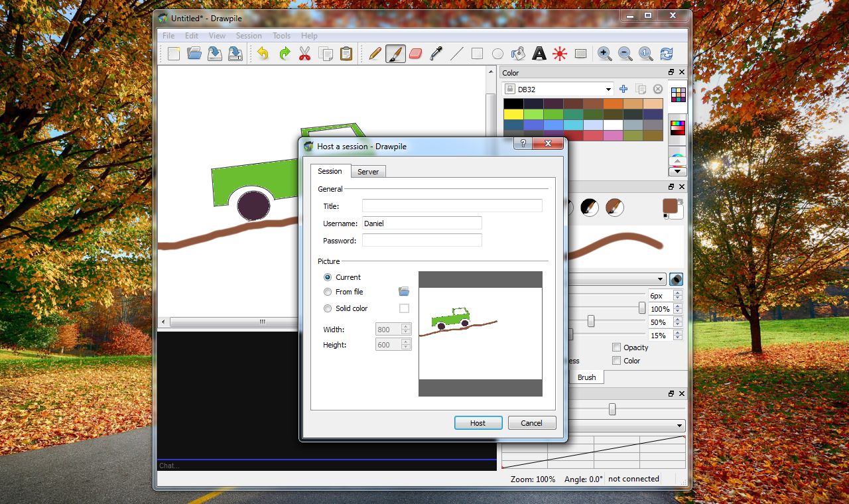The width and height of the screenshot is (849, 504).
Task: Click the folder icon next to From file
Action: (404, 292)
